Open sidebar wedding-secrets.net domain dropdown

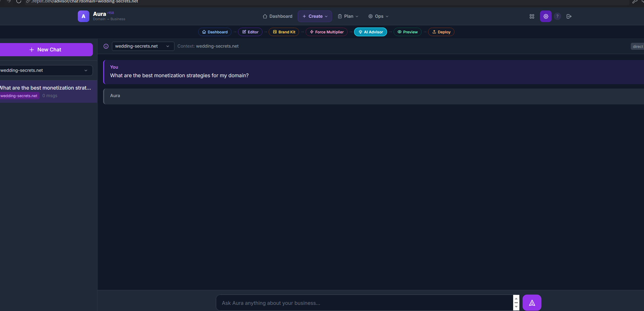point(46,70)
